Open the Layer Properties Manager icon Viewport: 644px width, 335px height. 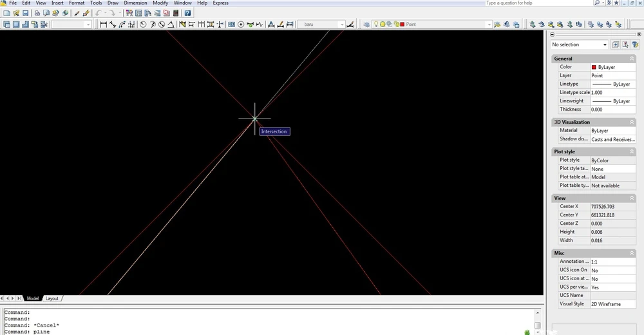[367, 24]
